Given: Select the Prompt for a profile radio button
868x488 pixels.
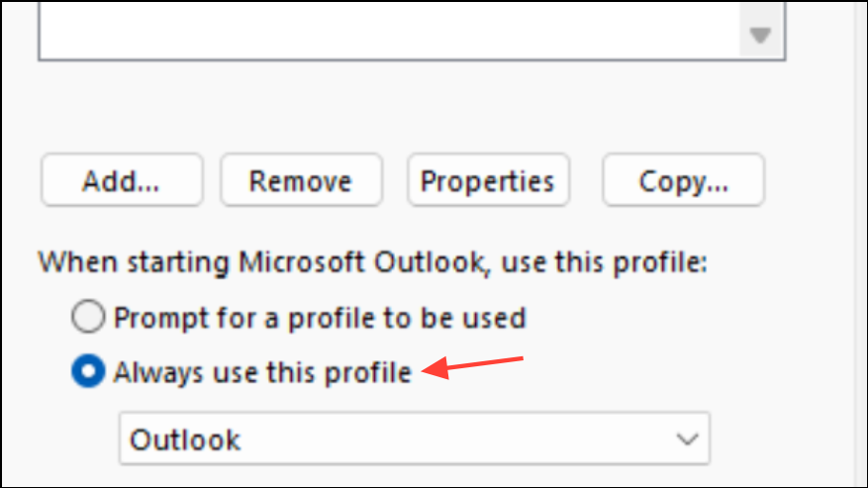Looking at the screenshot, I should (x=89, y=318).
